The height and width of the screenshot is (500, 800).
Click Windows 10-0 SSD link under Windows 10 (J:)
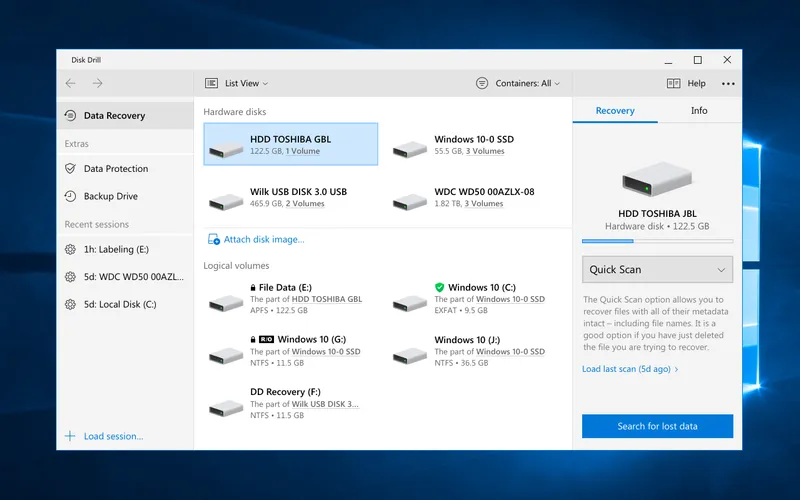pyautogui.click(x=510, y=352)
